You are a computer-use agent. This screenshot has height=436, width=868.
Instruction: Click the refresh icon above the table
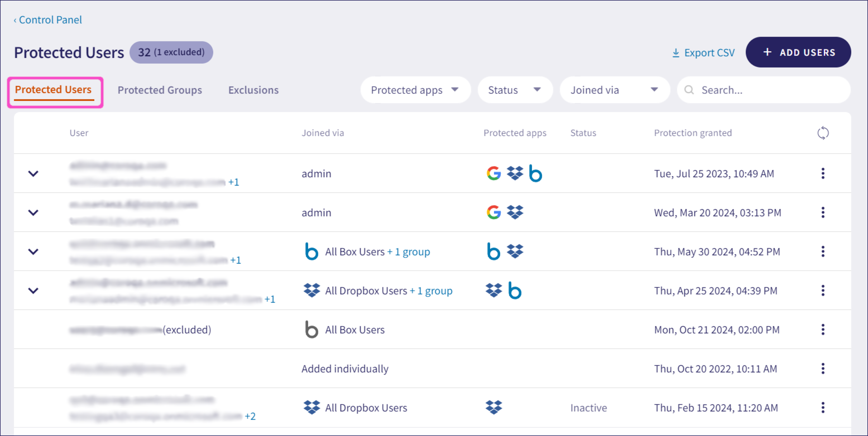click(823, 133)
